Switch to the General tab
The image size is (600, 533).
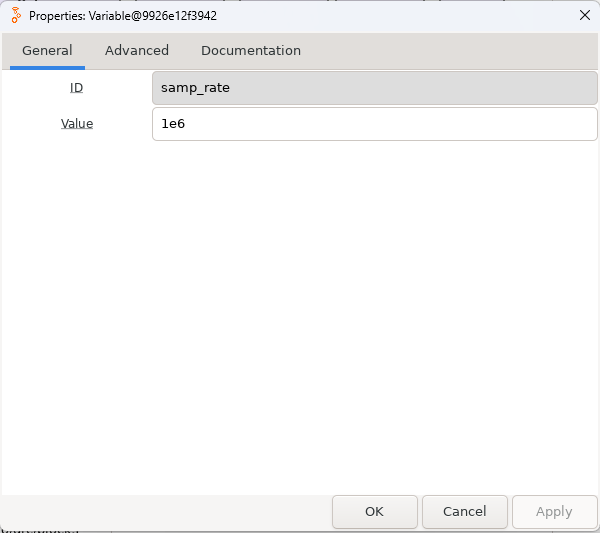click(47, 51)
